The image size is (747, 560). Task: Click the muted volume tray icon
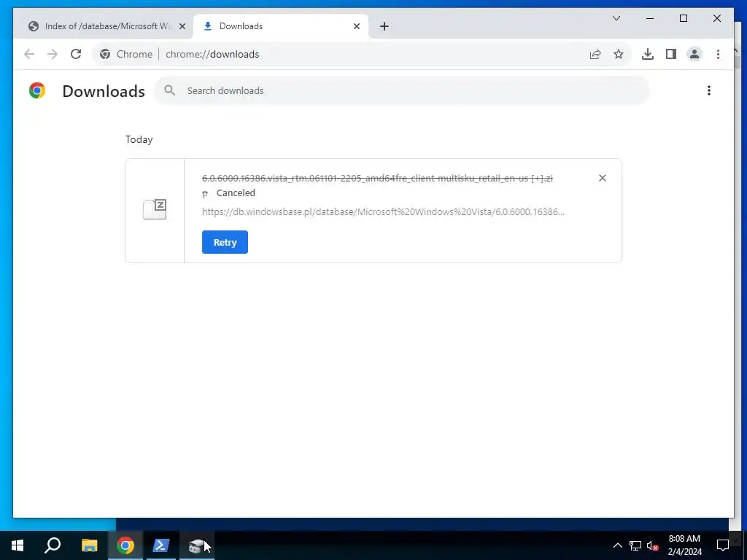652,545
